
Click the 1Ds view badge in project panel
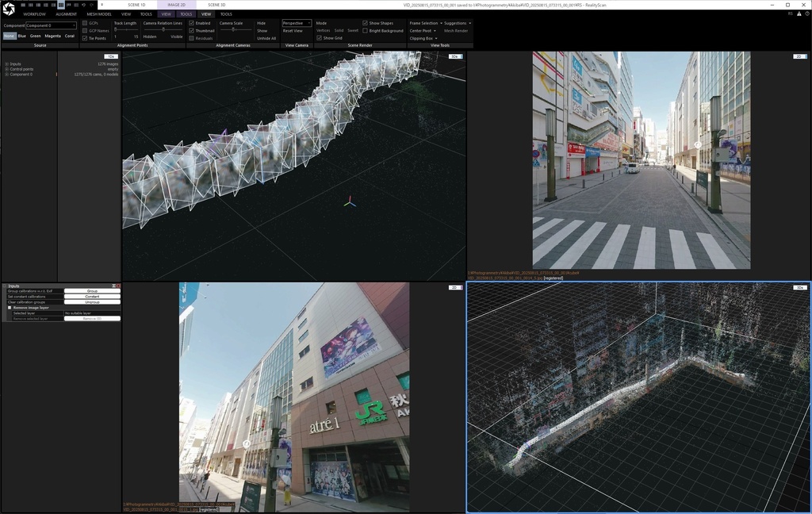pos(111,56)
